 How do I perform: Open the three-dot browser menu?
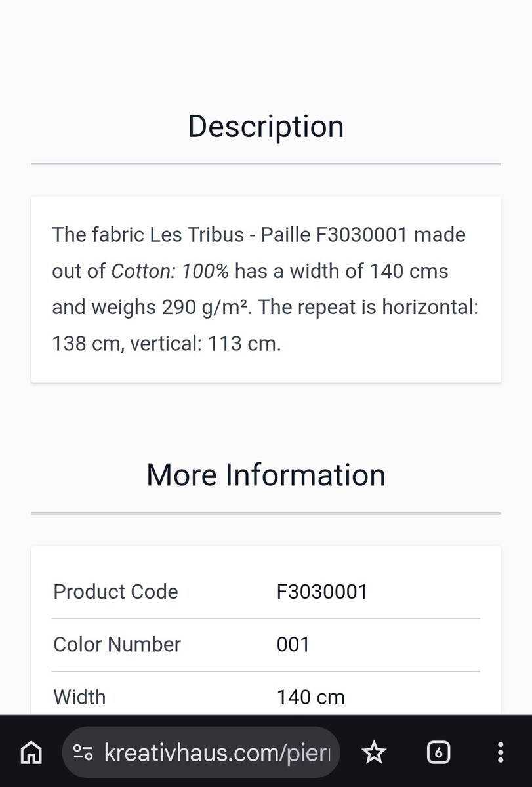(500, 753)
